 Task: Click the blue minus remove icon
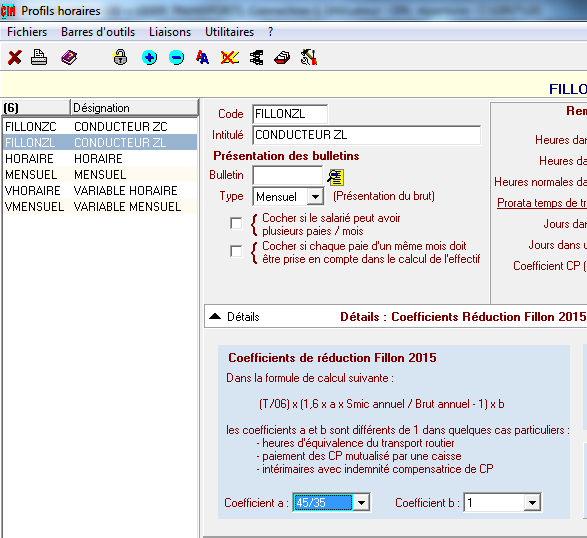176,58
